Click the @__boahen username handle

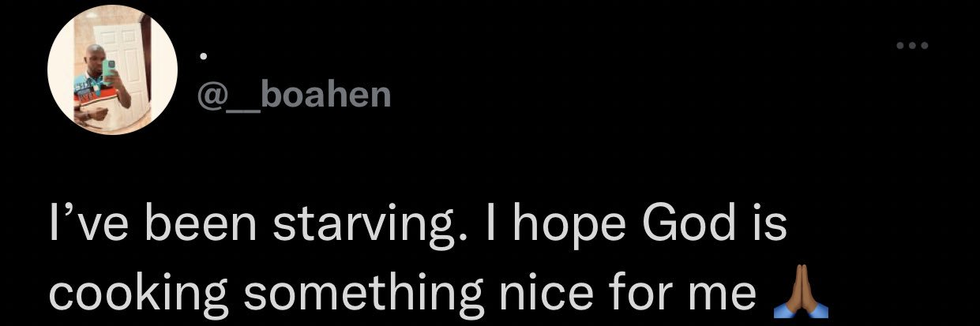click(x=294, y=95)
